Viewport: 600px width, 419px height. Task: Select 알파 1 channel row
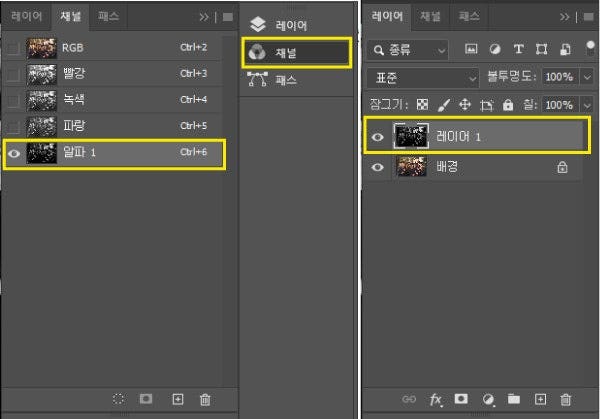(x=114, y=154)
